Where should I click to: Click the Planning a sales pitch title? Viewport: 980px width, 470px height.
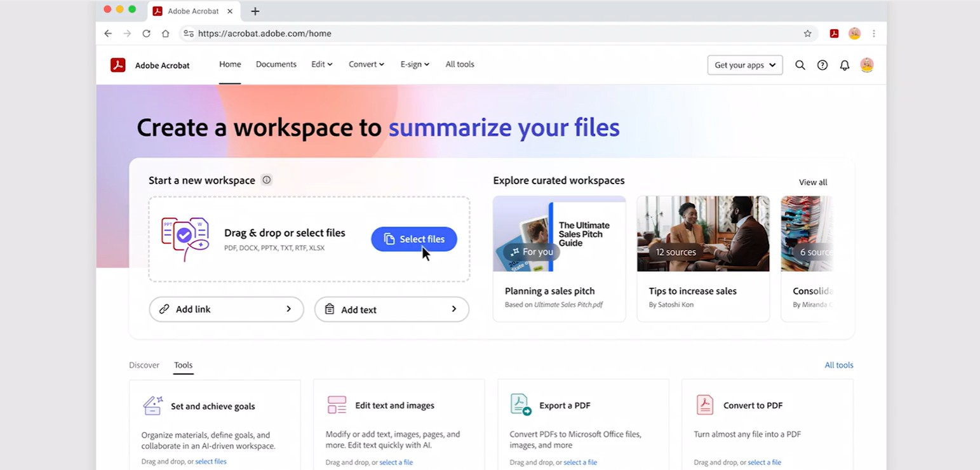(x=550, y=291)
